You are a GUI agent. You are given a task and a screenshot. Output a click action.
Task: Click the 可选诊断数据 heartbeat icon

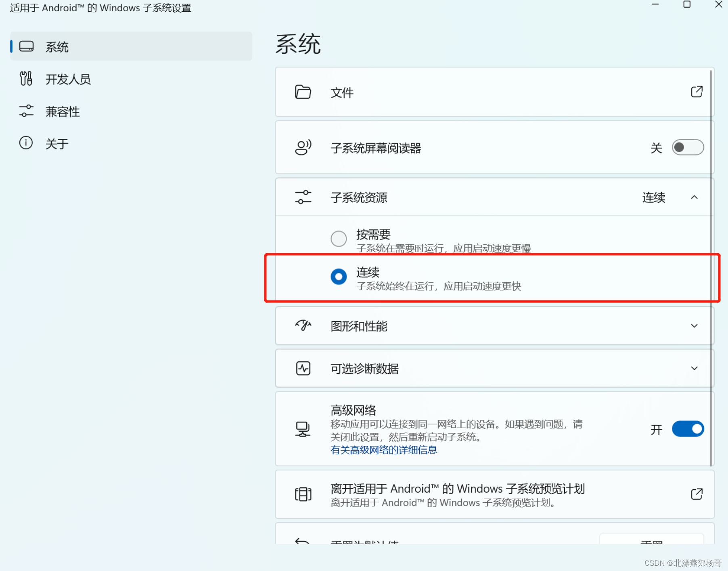coord(303,368)
